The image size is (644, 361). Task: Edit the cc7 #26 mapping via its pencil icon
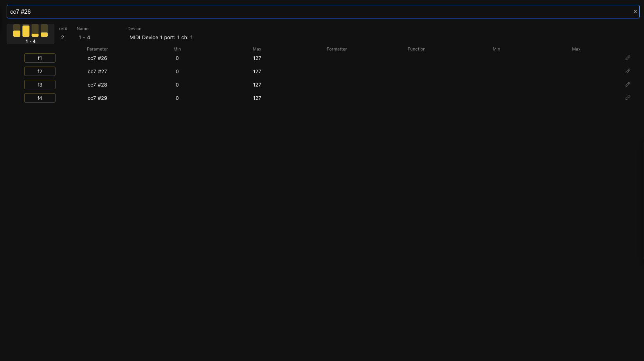point(628,58)
